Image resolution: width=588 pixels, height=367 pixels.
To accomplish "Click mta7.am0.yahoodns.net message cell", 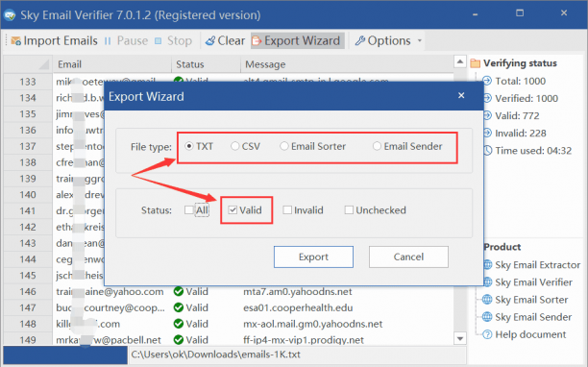I will (x=298, y=291).
